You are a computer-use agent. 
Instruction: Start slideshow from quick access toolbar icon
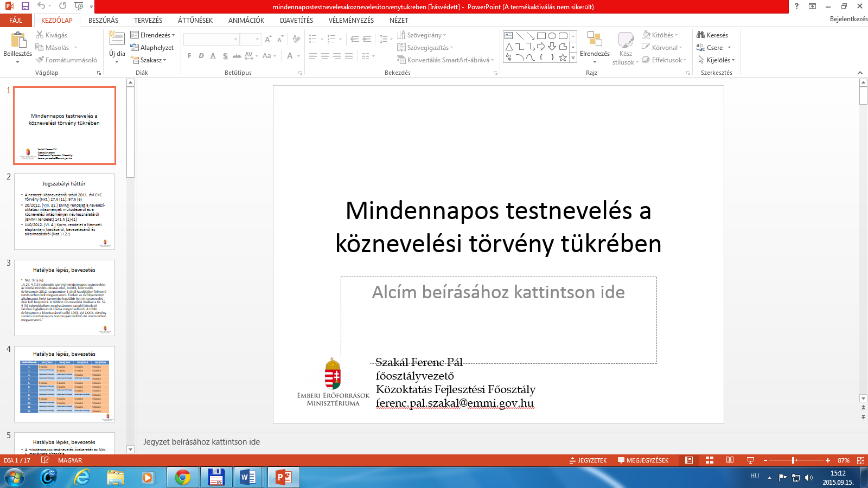79,6
